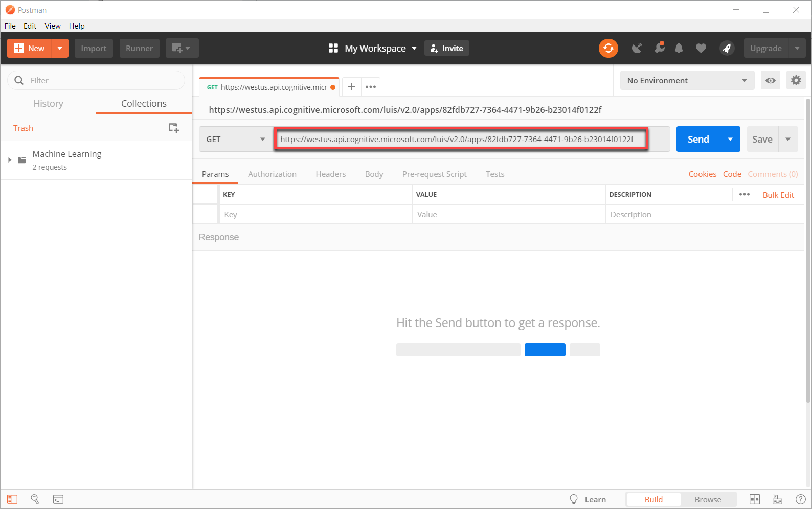The width and height of the screenshot is (812, 509).
Task: Click the heart icon in header
Action: [701, 48]
